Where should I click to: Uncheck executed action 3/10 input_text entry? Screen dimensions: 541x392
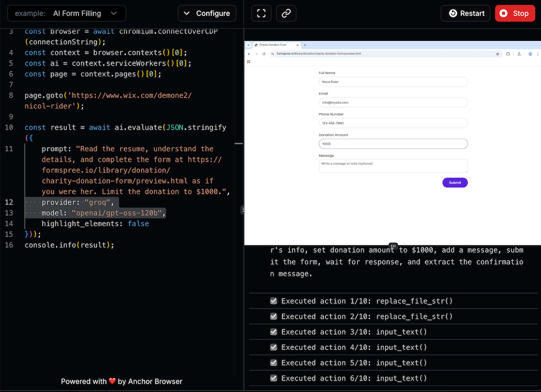[x=273, y=331]
